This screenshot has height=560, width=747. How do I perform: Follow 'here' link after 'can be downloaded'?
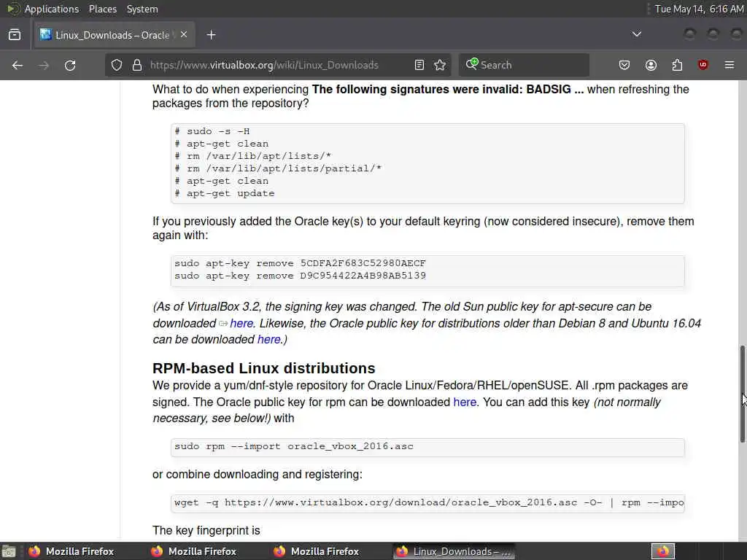(268, 340)
